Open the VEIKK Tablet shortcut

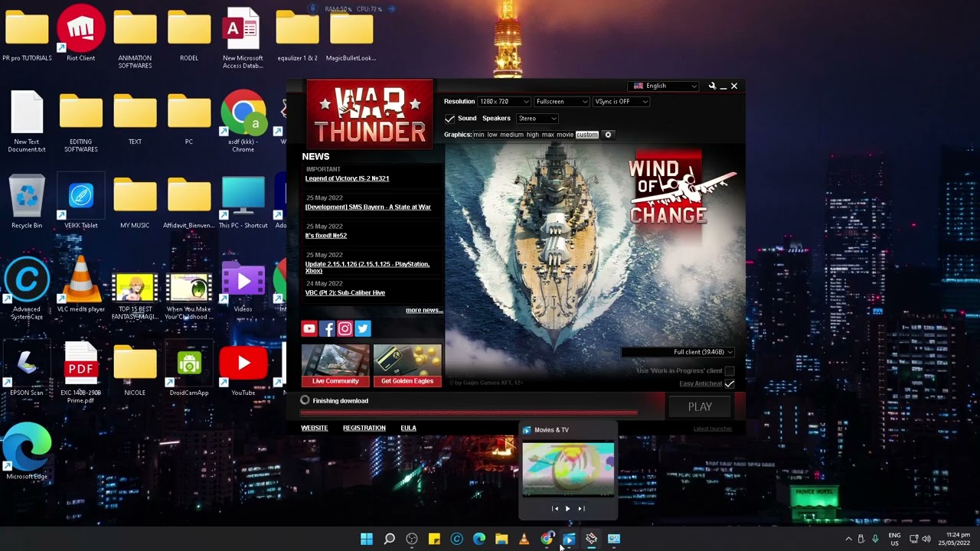click(80, 201)
